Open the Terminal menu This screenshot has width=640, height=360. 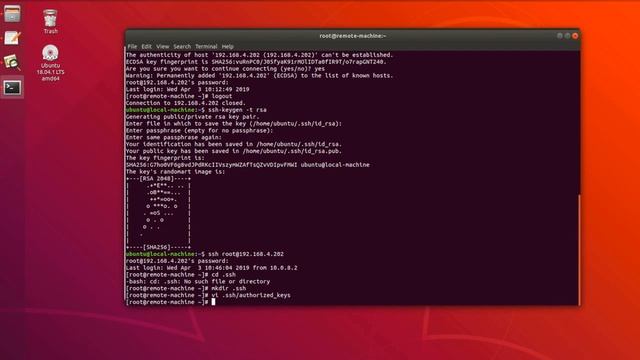click(x=206, y=47)
